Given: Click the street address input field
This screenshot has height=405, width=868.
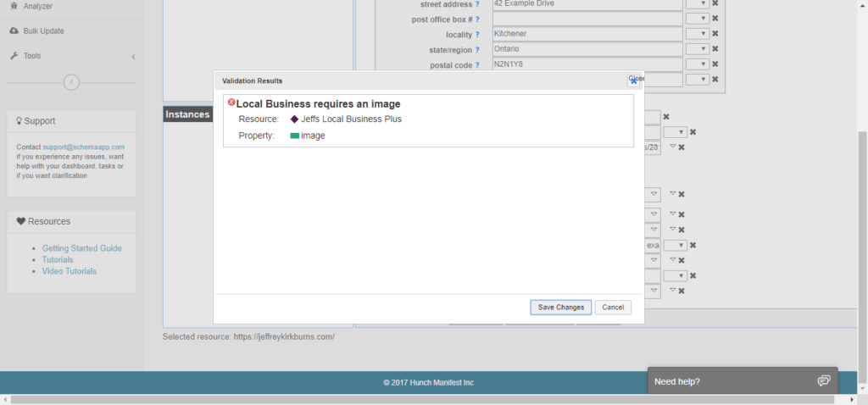Looking at the screenshot, I should [x=587, y=4].
